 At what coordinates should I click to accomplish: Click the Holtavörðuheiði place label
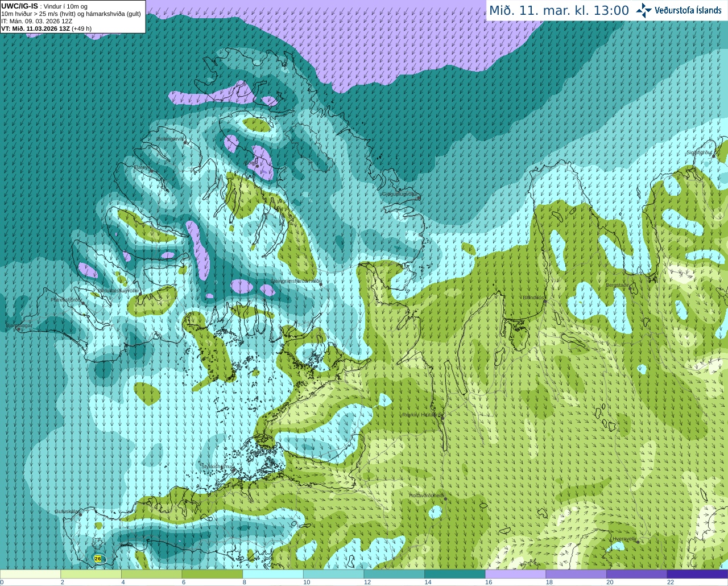(427, 496)
